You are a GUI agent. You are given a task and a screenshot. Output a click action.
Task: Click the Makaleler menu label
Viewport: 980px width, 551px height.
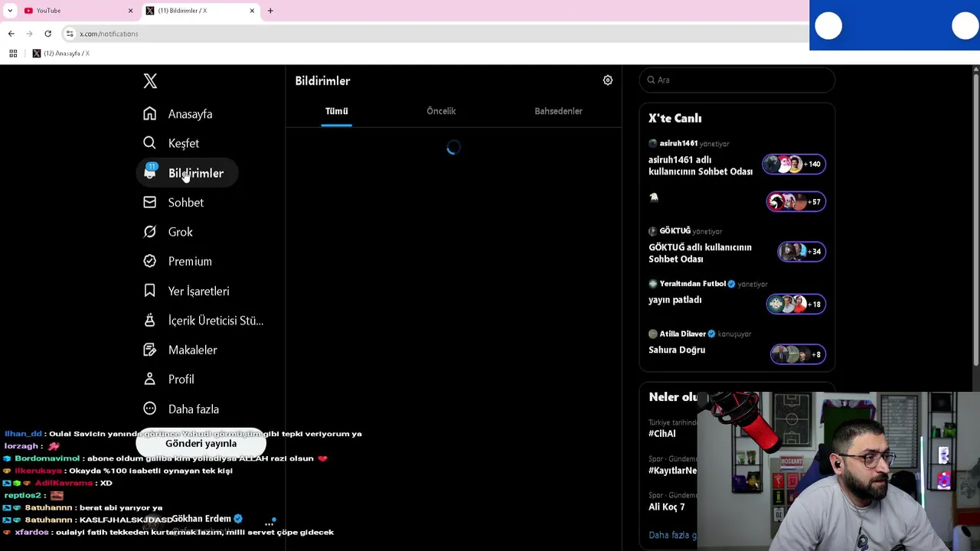pos(193,350)
